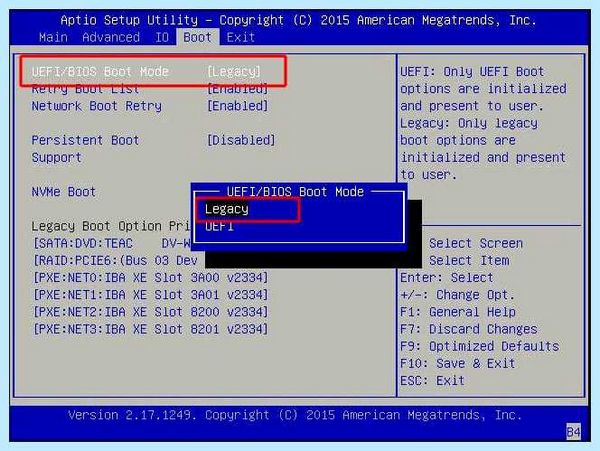Select PXE:NET1 boot entry
This screenshot has width=600, height=451.
(x=151, y=295)
